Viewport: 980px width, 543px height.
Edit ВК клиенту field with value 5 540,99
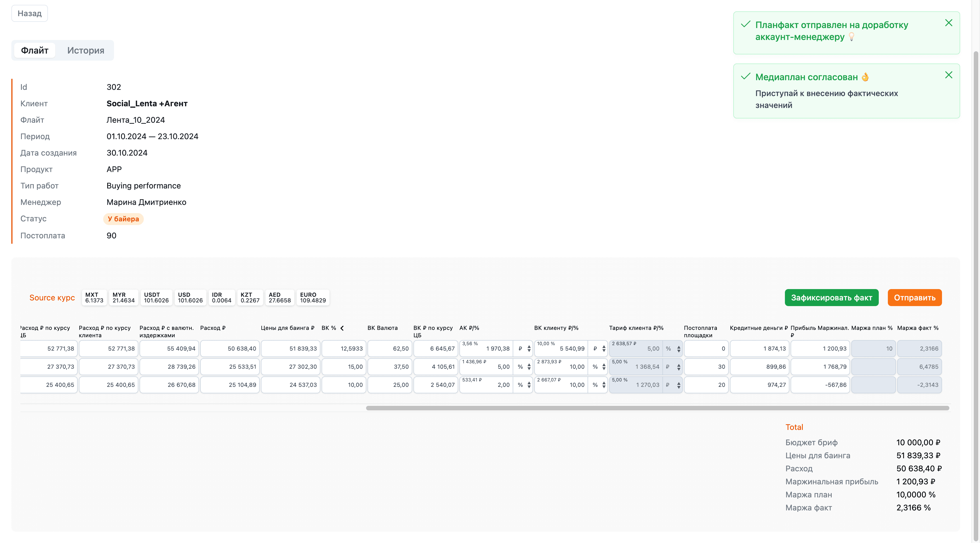click(x=561, y=349)
